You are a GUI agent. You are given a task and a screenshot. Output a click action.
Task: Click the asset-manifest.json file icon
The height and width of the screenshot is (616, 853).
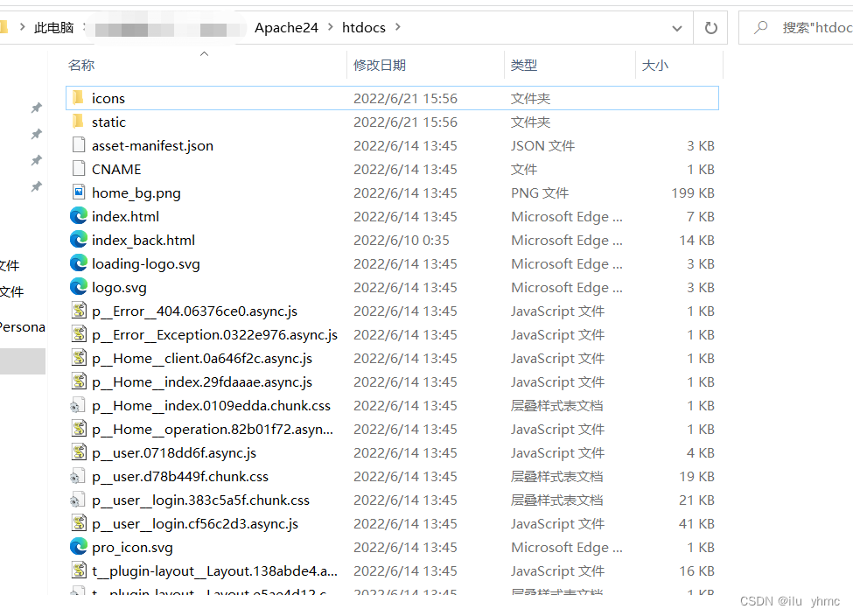point(80,145)
